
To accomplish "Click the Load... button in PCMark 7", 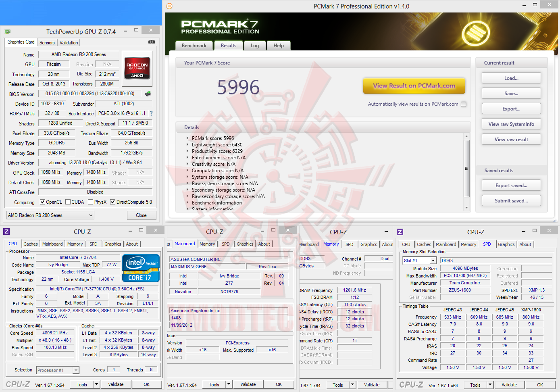I will click(511, 78).
